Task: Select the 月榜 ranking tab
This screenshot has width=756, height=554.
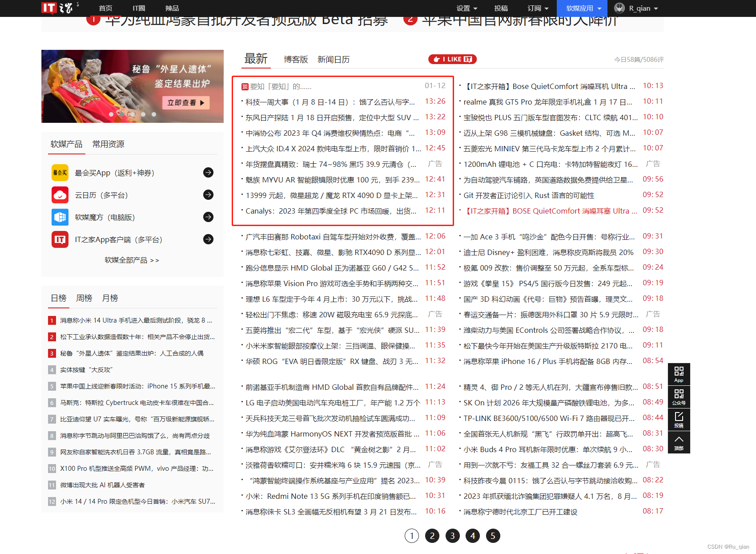Action: [110, 298]
